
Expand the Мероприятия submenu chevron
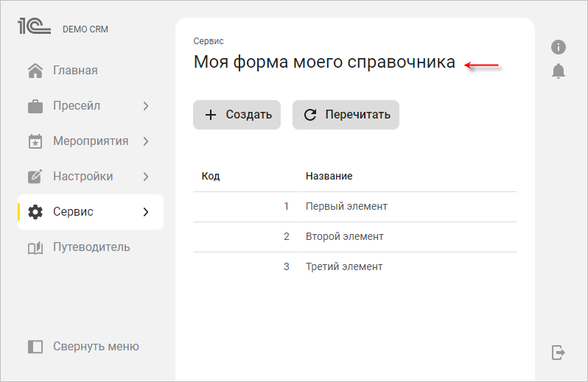(x=146, y=141)
